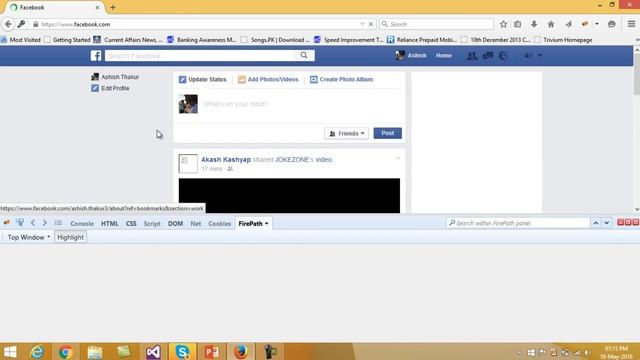640x360 pixels.
Task: Open Facebook notifications globe icon
Action: click(503, 56)
